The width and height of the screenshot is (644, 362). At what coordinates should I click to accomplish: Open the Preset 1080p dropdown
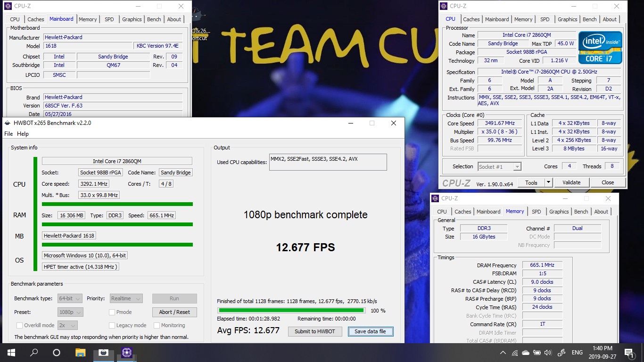point(70,312)
